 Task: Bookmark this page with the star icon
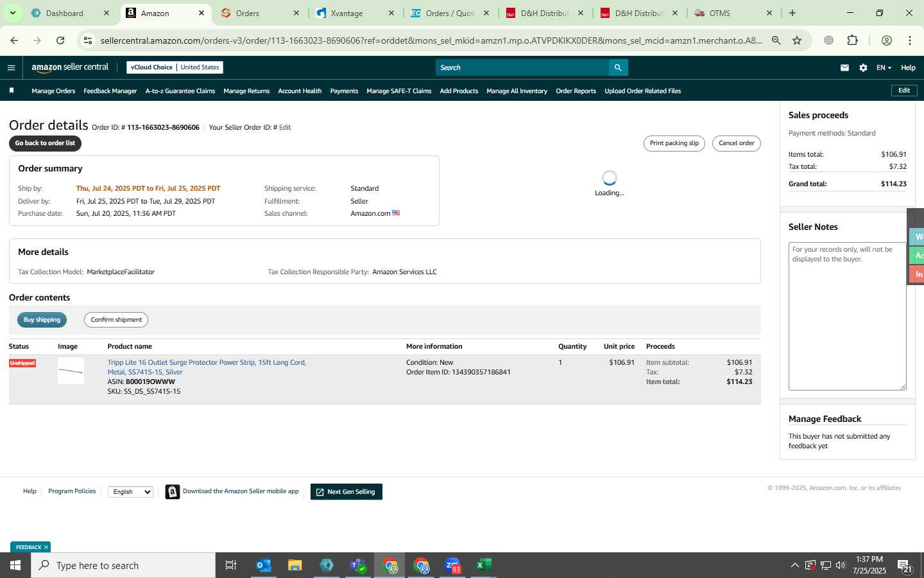coord(797,40)
